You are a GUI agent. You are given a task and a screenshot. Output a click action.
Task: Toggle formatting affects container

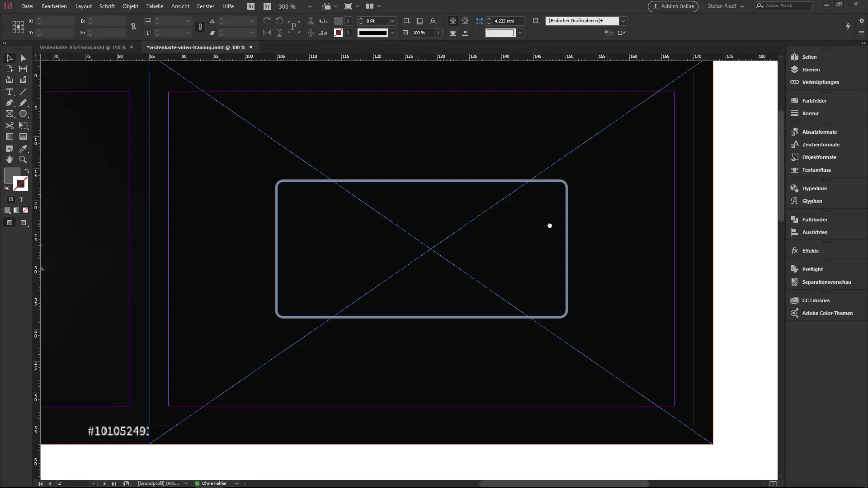[11, 199]
